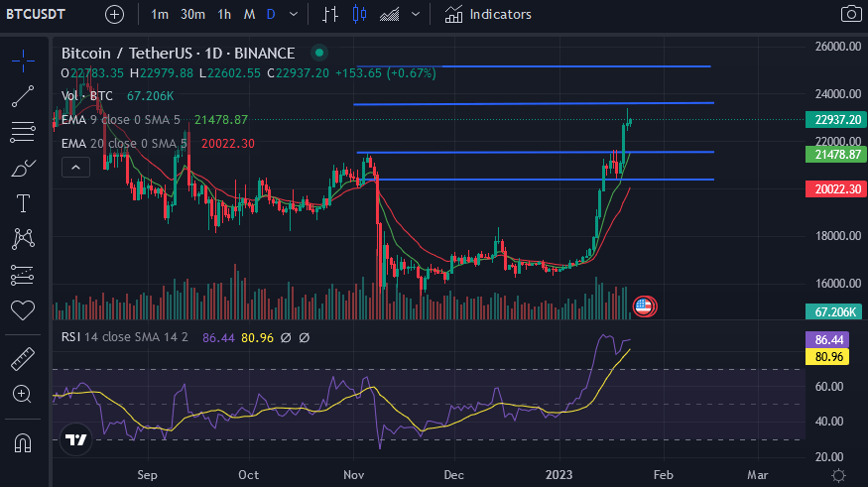
Task: Click the 26000.00 price axis label
Action: tap(838, 47)
